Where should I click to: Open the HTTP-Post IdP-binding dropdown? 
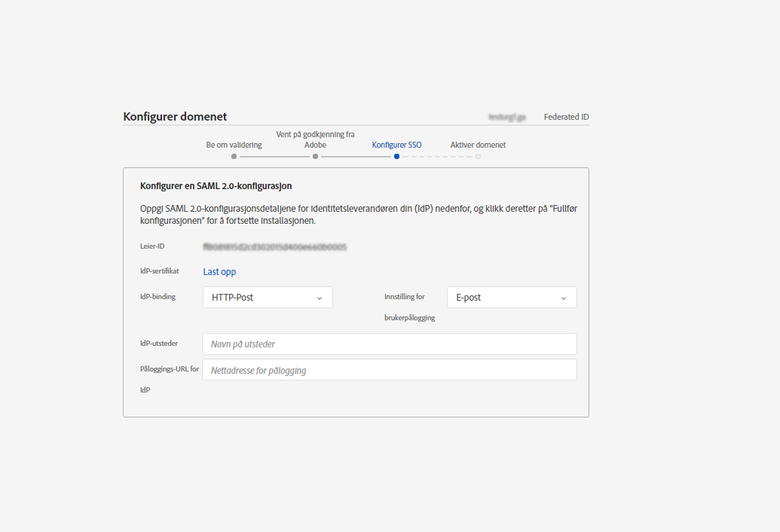coord(268,298)
